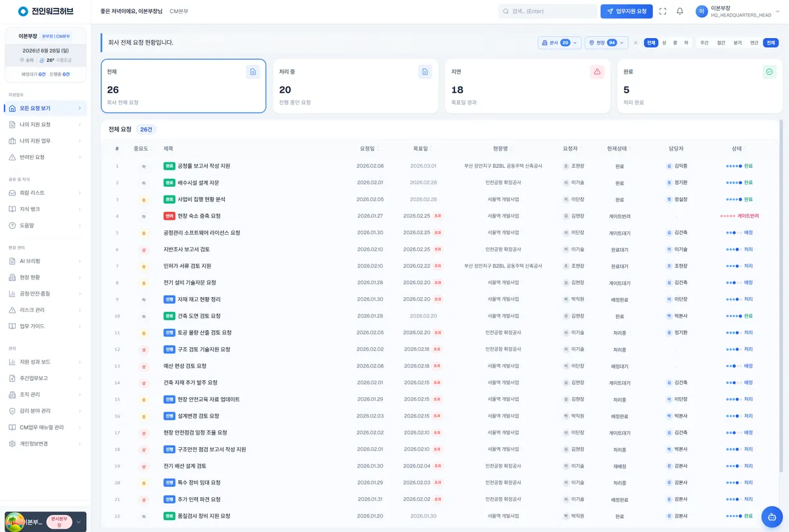The image size is (789, 532).
Task: Click the inbox icon for 회람 리스트
Action: pyautogui.click(x=12, y=193)
